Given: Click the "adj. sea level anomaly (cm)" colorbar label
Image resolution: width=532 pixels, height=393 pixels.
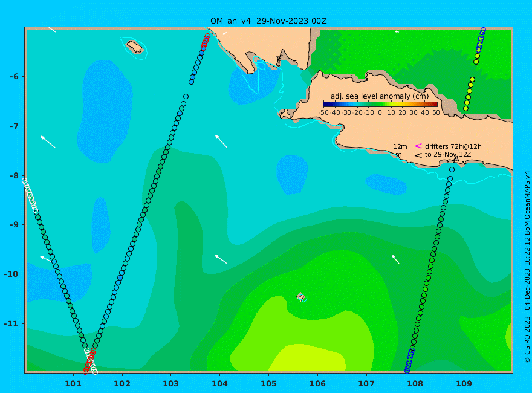Looking at the screenshot, I should point(380,96).
